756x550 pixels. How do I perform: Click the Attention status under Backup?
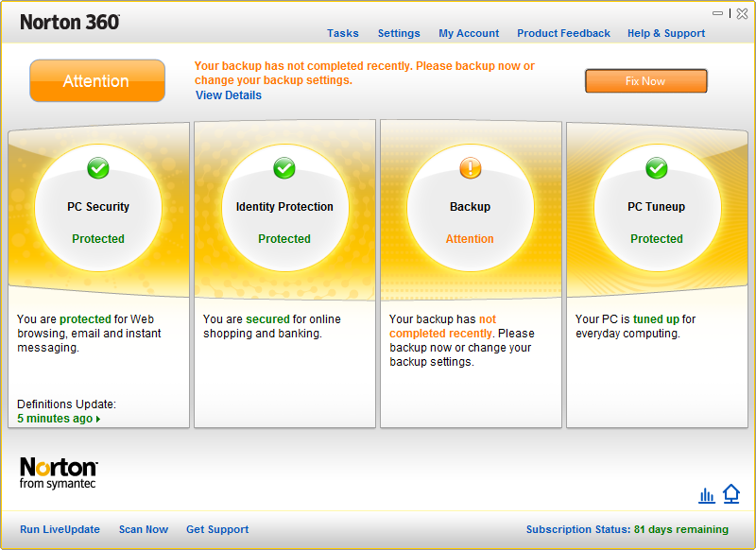click(x=470, y=238)
